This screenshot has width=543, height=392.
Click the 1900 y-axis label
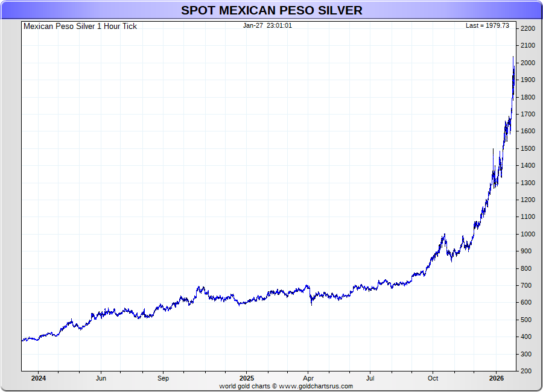[528, 80]
